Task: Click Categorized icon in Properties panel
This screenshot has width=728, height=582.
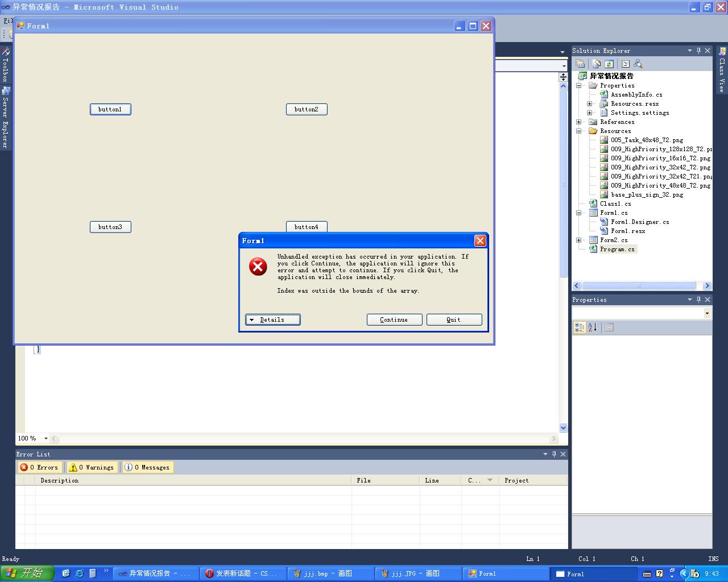Action: [x=580, y=327]
